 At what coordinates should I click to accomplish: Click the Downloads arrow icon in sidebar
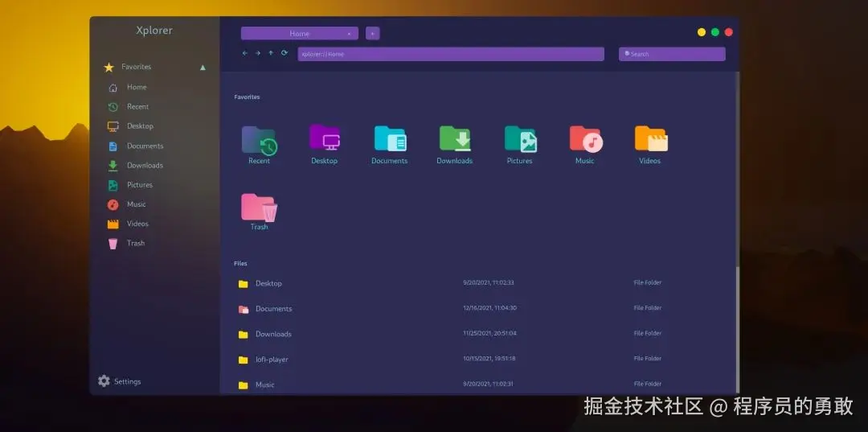113,166
